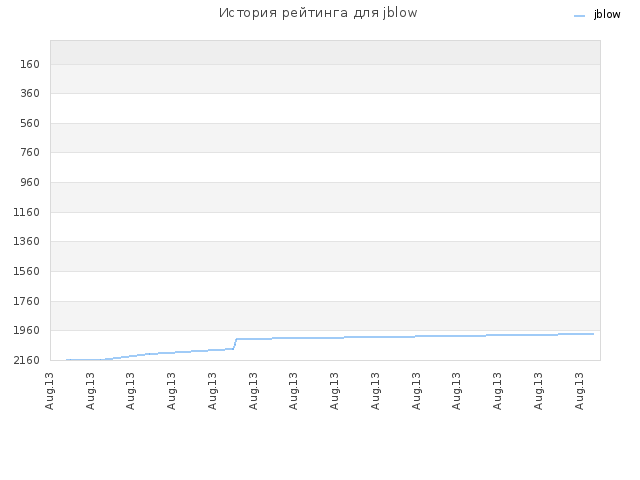Image resolution: width=640 pixels, height=480 pixels.
Task: Select the 1760 y-axis label
Action: tap(27, 301)
